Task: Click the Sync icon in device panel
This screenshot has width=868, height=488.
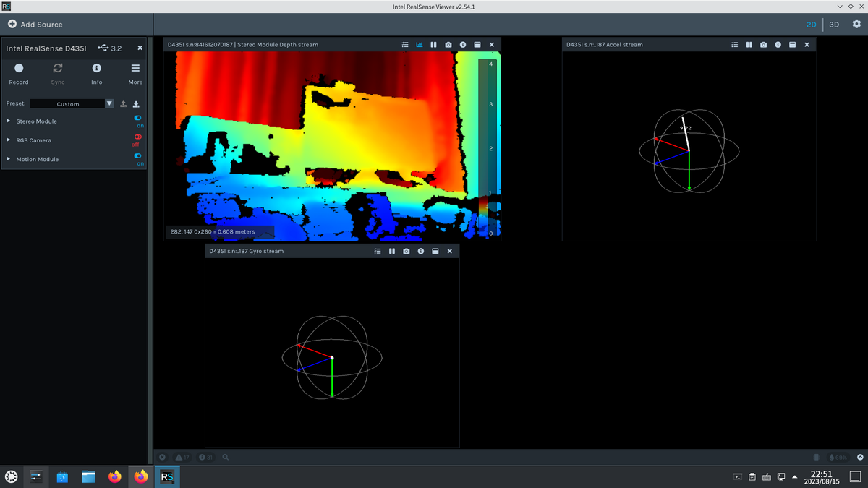Action: (x=58, y=68)
